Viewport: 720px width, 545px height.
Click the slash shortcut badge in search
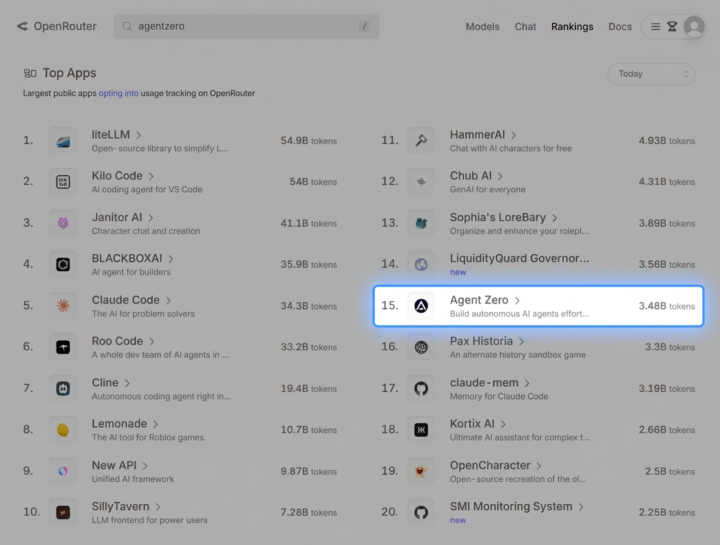click(x=364, y=26)
